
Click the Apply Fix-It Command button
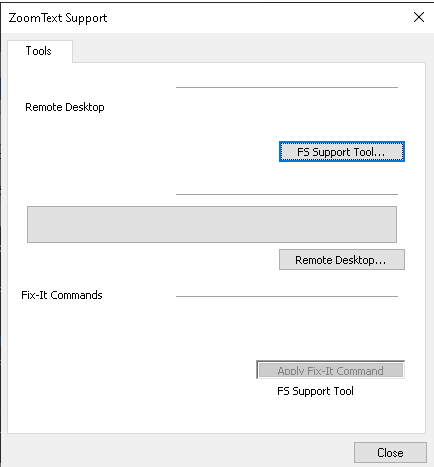(330, 370)
